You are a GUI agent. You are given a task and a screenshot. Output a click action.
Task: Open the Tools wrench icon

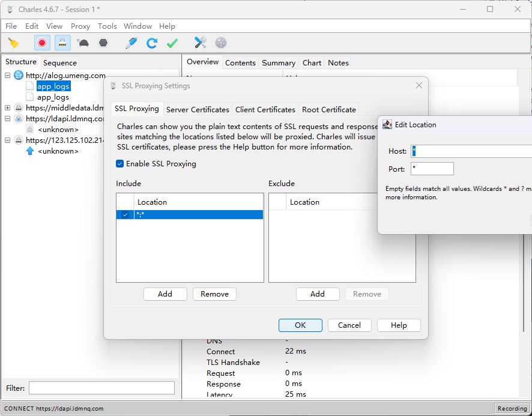click(x=200, y=43)
